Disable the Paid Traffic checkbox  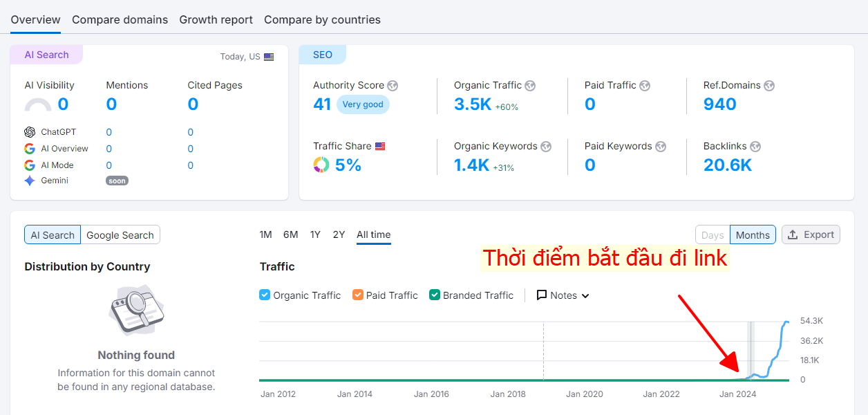coord(357,295)
